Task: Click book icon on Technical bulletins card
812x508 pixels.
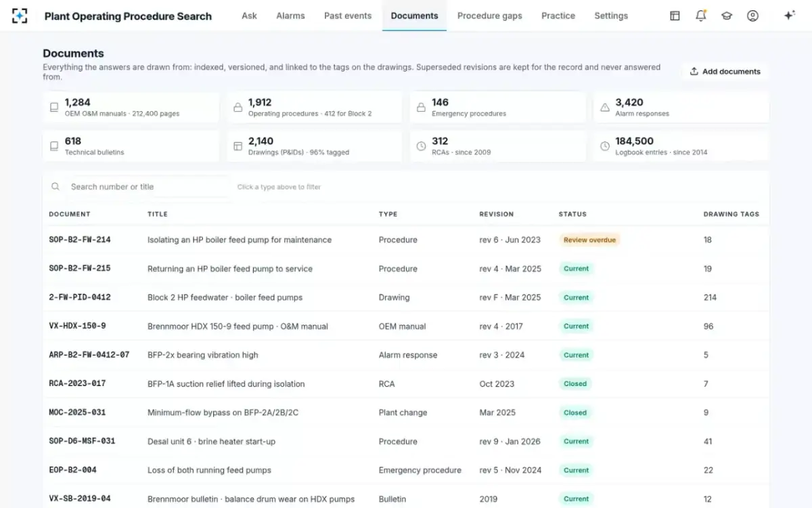Action: pos(54,146)
